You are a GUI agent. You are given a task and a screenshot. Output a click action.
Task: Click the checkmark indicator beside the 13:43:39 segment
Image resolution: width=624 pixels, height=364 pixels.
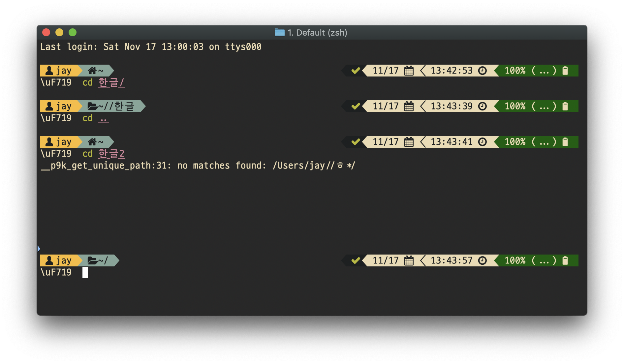point(355,106)
